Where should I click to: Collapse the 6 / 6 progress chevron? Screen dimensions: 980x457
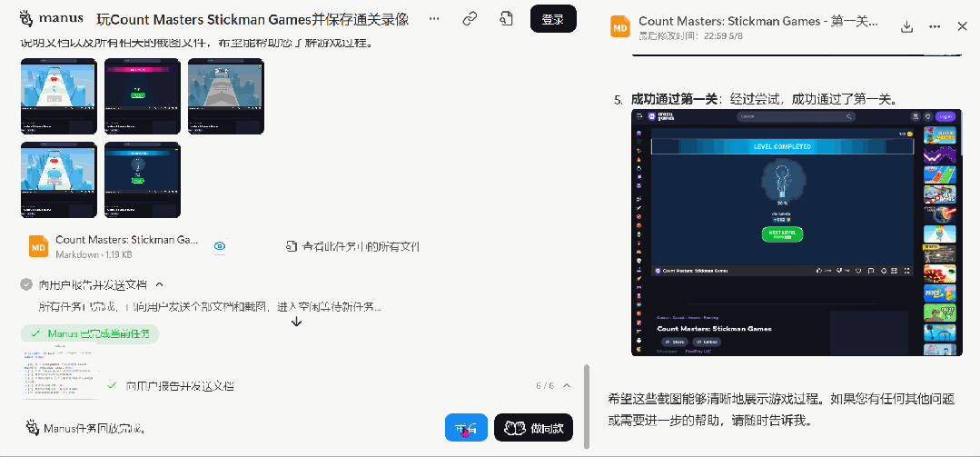567,385
